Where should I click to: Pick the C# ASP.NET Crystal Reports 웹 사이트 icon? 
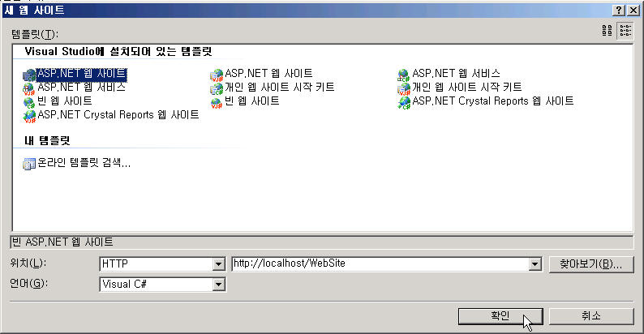(404, 102)
